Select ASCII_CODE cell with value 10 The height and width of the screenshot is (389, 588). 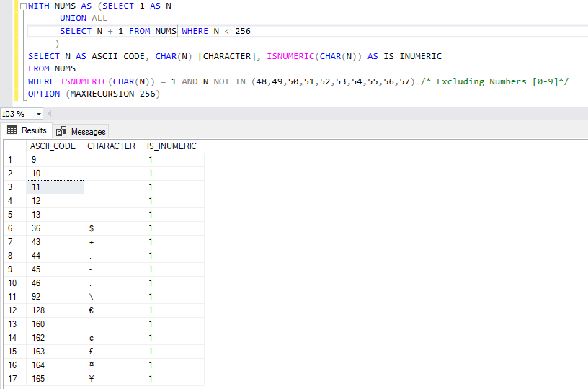coord(55,174)
